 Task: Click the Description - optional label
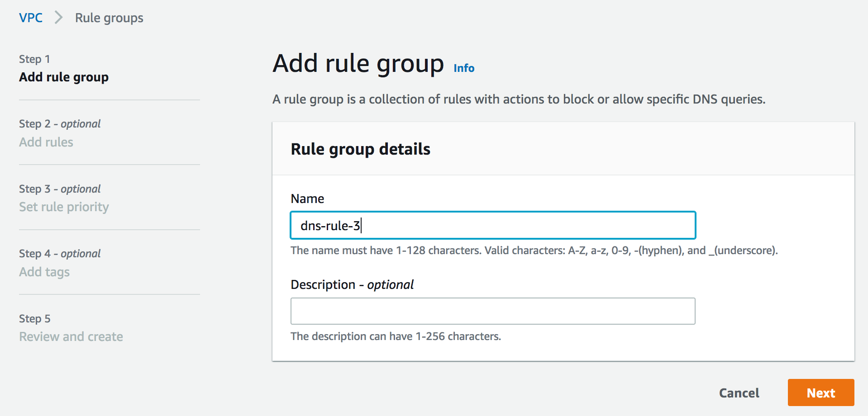pyautogui.click(x=352, y=285)
